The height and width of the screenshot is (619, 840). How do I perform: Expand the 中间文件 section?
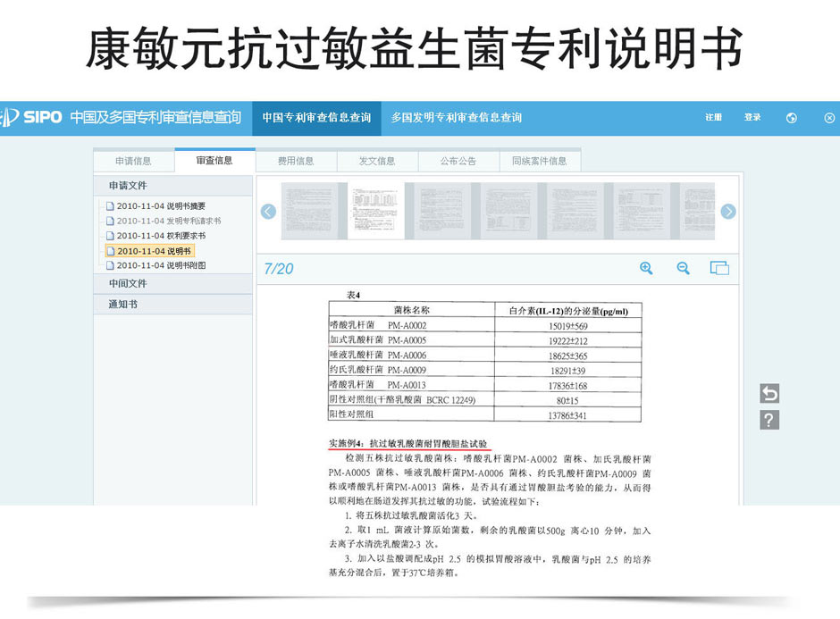(172, 284)
